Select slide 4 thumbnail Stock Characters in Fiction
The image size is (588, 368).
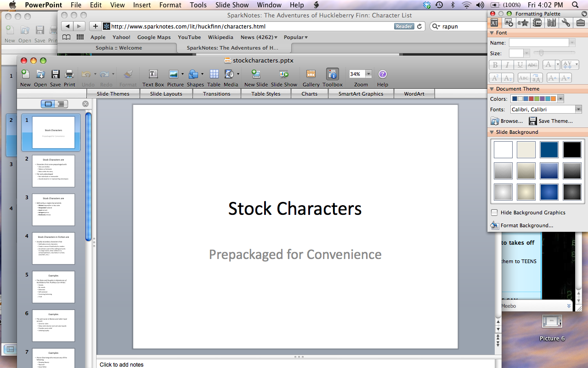point(53,248)
